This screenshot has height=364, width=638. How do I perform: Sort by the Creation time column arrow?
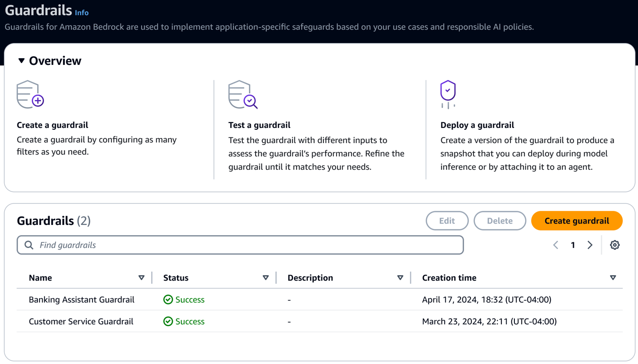click(x=613, y=278)
